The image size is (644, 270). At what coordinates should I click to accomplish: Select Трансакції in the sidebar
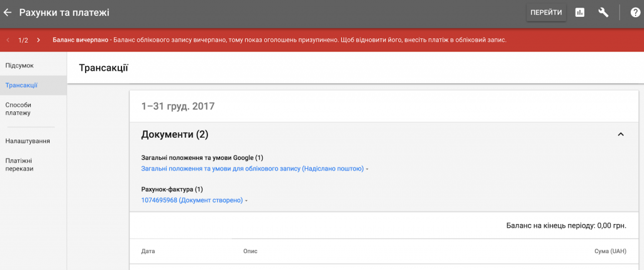coord(21,85)
